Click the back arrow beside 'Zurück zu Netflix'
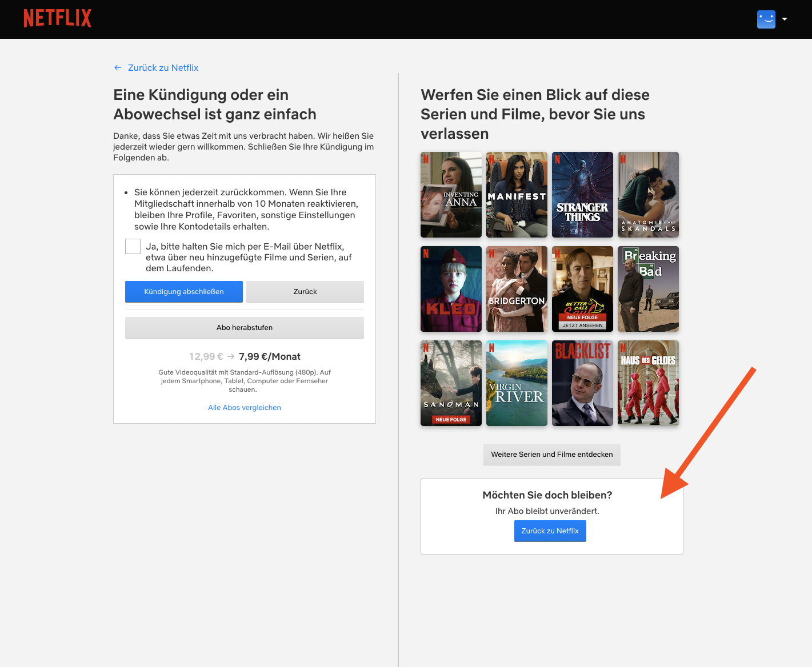This screenshot has height=667, width=812. (x=118, y=67)
